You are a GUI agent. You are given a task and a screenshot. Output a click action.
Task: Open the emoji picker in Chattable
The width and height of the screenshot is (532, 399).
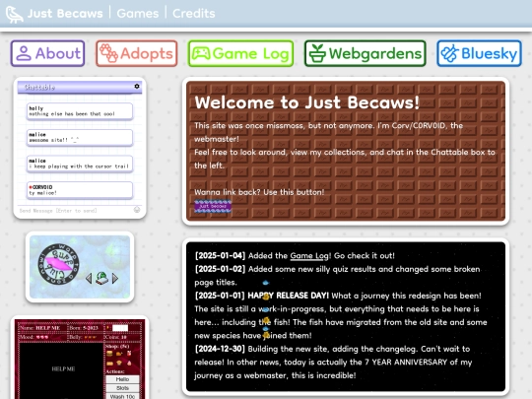(x=137, y=210)
